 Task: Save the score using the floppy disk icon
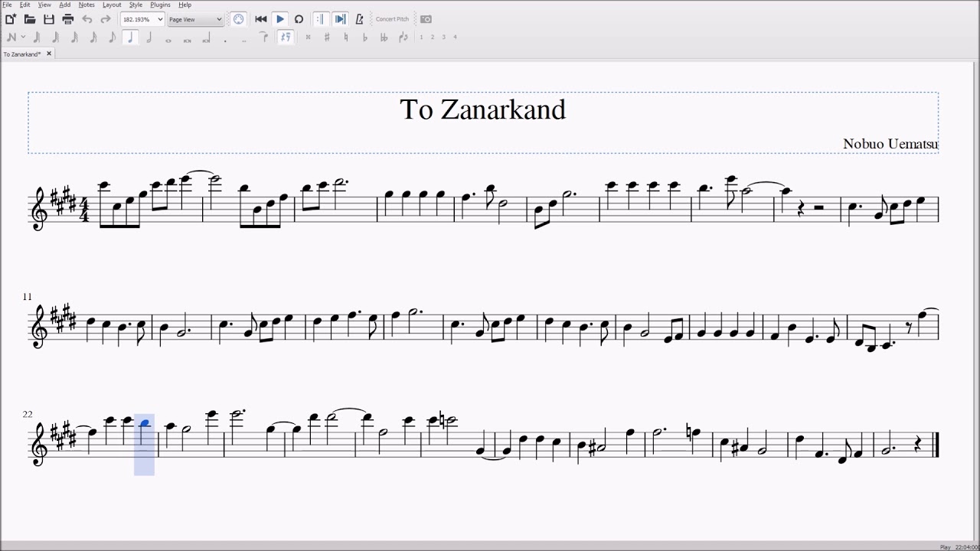click(49, 19)
